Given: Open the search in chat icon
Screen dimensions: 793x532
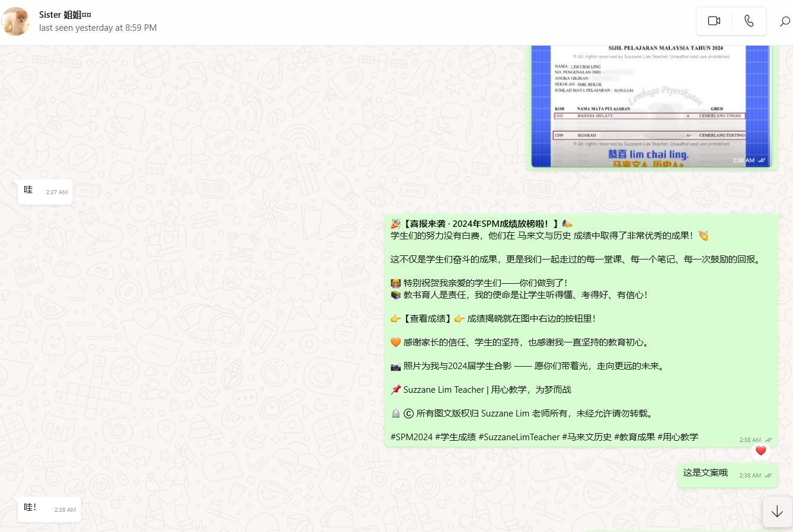Looking at the screenshot, I should click(784, 22).
